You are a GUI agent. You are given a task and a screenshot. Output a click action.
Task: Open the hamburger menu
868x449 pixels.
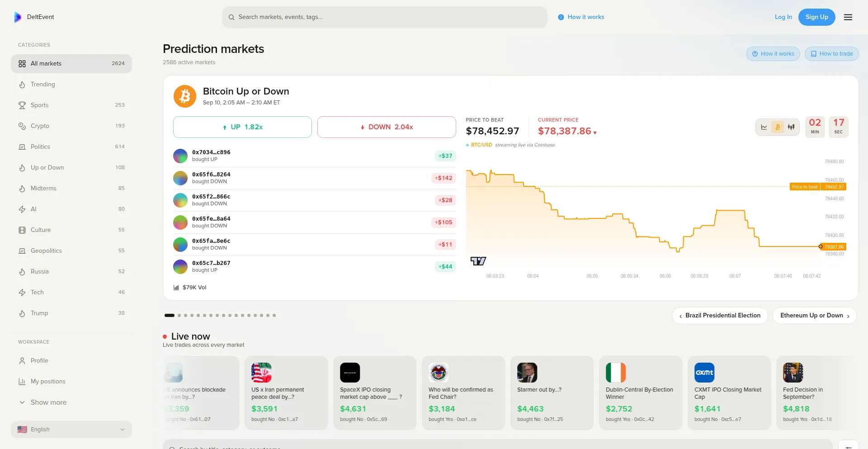tap(848, 17)
